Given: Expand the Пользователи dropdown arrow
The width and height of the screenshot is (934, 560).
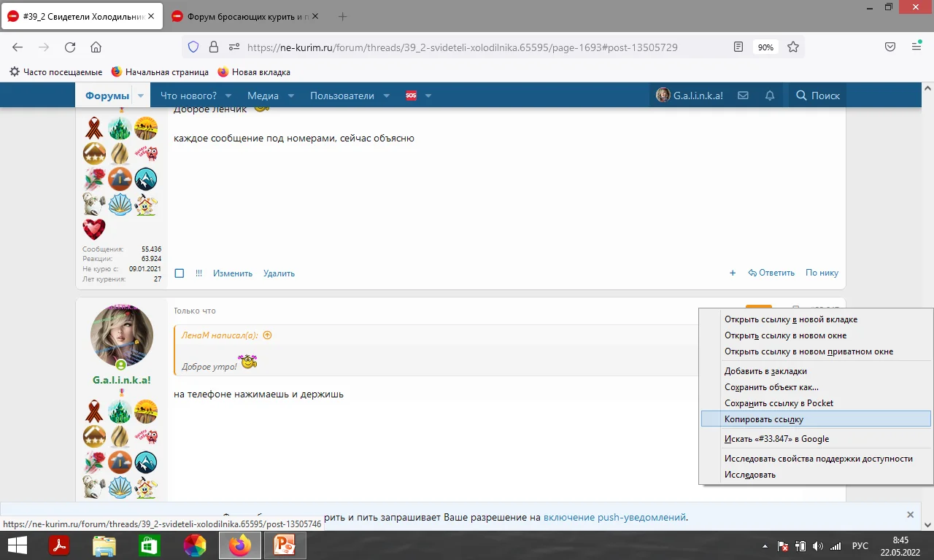Looking at the screenshot, I should [x=387, y=96].
